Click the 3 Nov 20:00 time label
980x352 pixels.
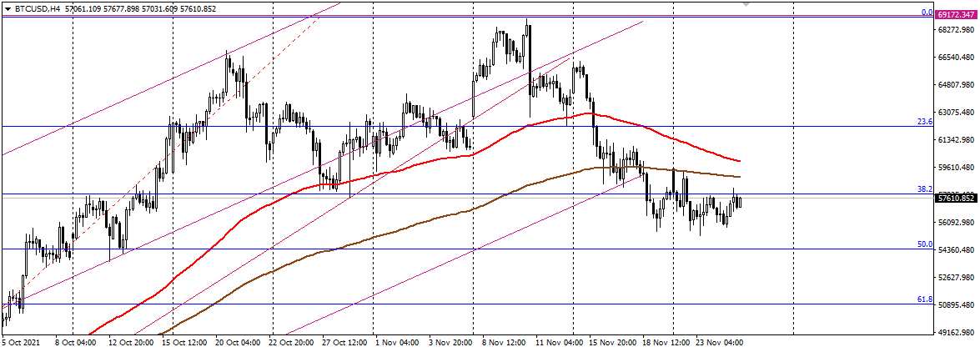pyautogui.click(x=449, y=344)
